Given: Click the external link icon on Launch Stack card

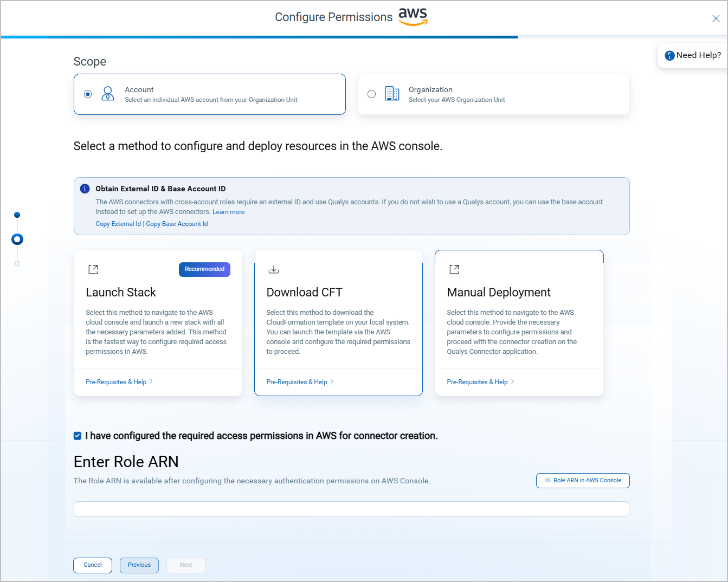Looking at the screenshot, I should pos(93,269).
